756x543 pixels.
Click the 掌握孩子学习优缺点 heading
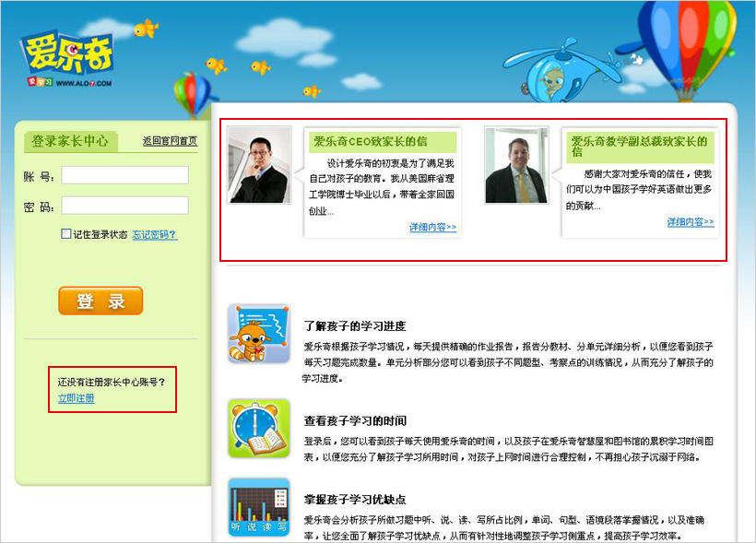pyautogui.click(x=355, y=499)
